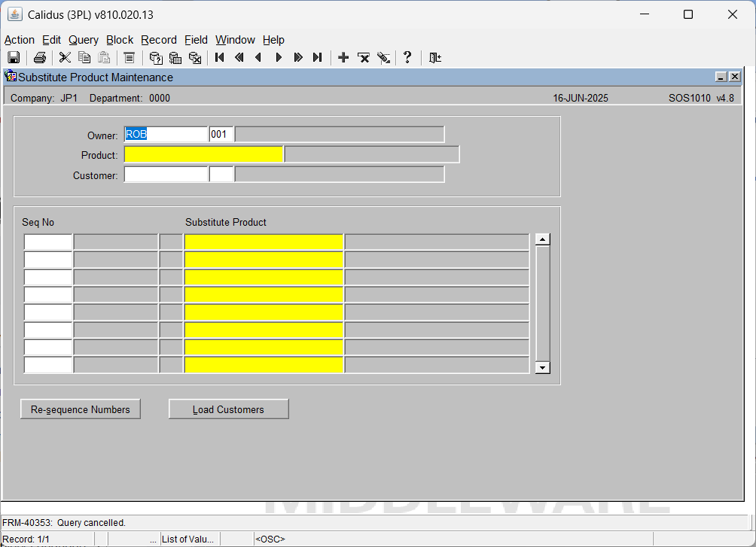Click the small Customer sub-code field
Image resolution: width=756 pixels, height=547 pixels.
coord(221,175)
